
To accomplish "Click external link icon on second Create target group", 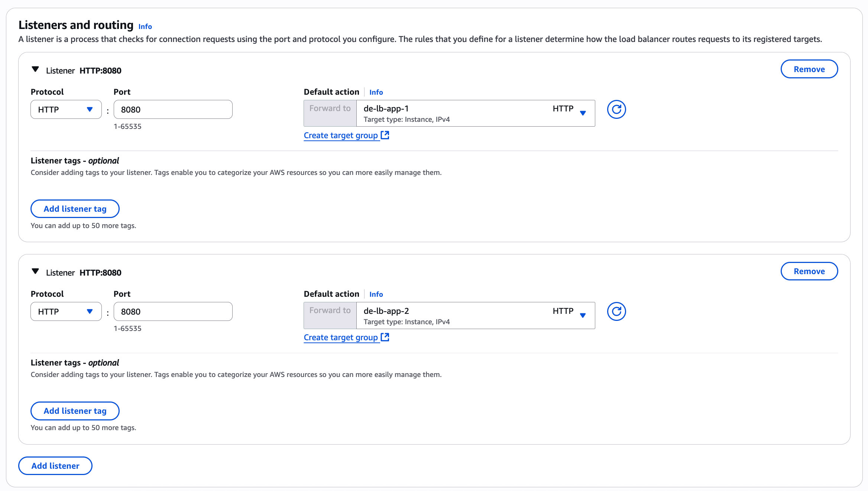I will (385, 337).
